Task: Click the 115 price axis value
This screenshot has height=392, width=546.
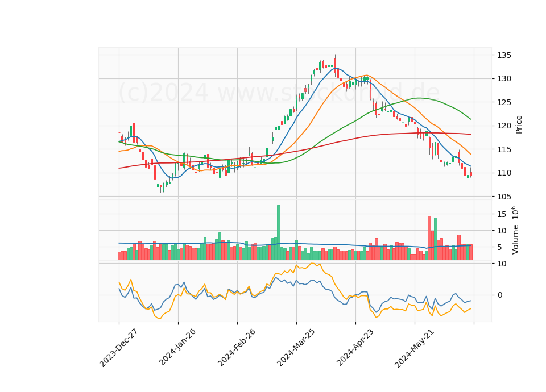Action: pos(504,149)
